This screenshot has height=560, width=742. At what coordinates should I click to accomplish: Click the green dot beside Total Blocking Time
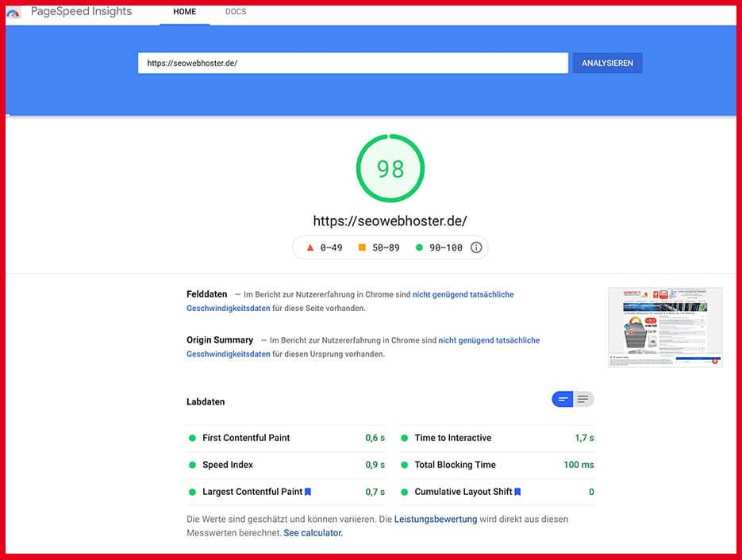(406, 465)
